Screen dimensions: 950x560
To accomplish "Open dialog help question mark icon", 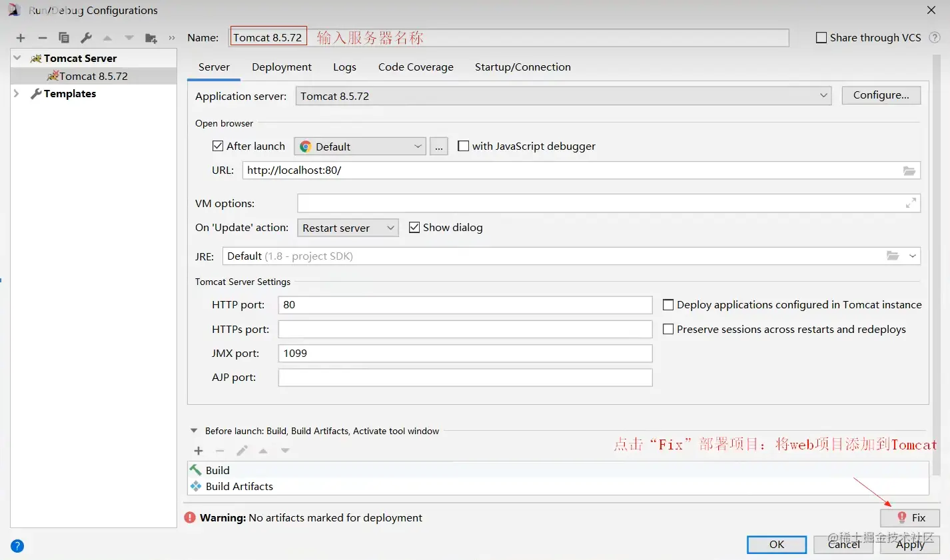I will pyautogui.click(x=17, y=546).
